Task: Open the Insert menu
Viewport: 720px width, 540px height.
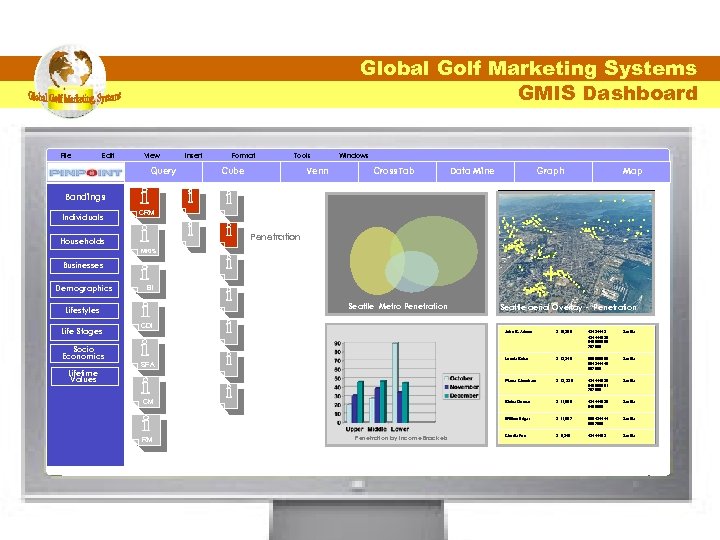Action: 193,155
